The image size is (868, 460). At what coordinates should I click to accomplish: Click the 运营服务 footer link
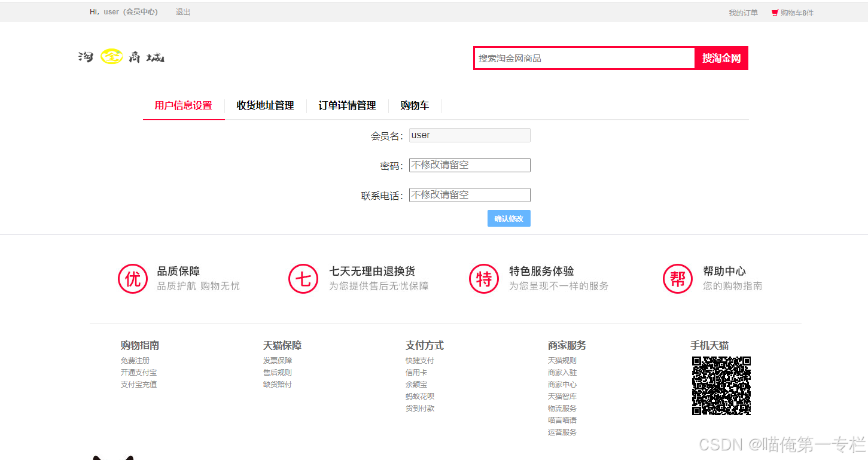pos(562,432)
